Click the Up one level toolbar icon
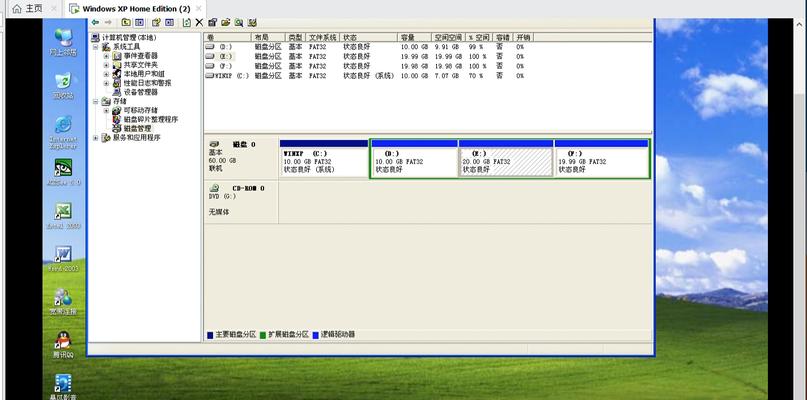The width and height of the screenshot is (807, 400). [x=126, y=23]
